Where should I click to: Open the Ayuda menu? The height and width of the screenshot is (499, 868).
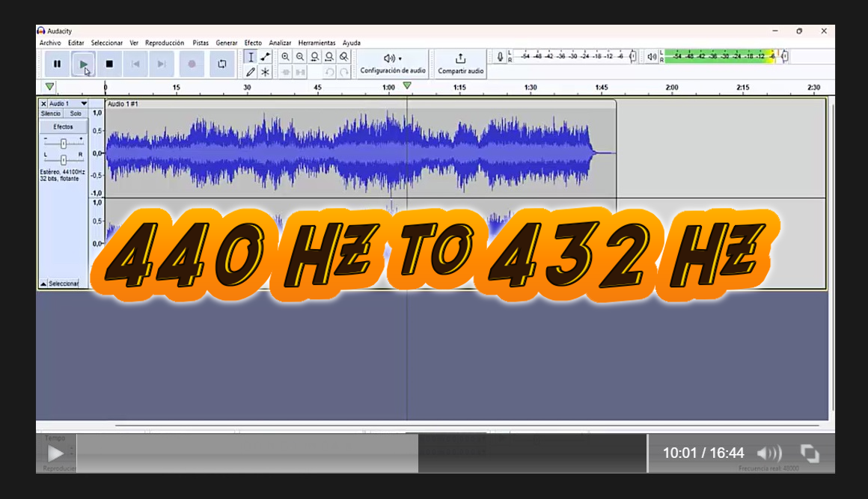[x=352, y=43]
